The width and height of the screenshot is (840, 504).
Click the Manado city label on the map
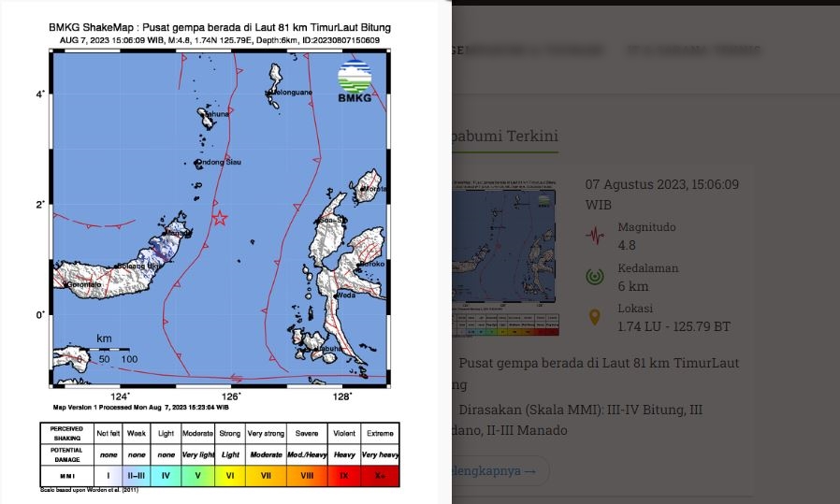point(179,234)
